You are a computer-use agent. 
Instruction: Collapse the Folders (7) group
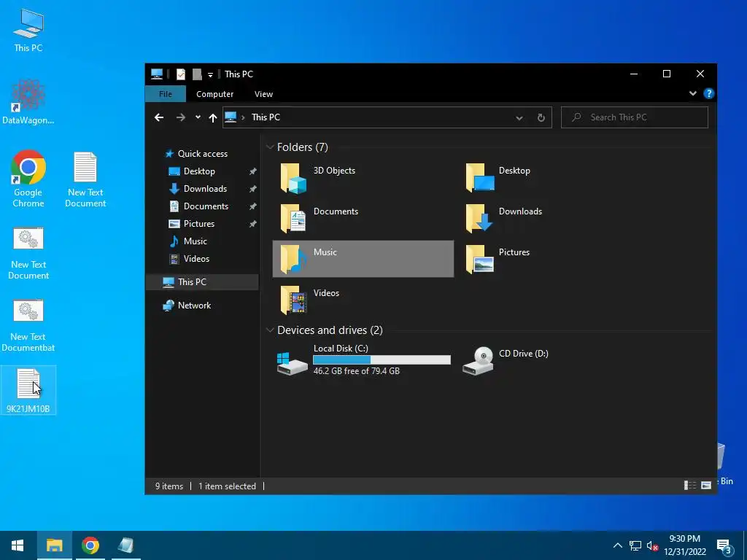tap(270, 147)
